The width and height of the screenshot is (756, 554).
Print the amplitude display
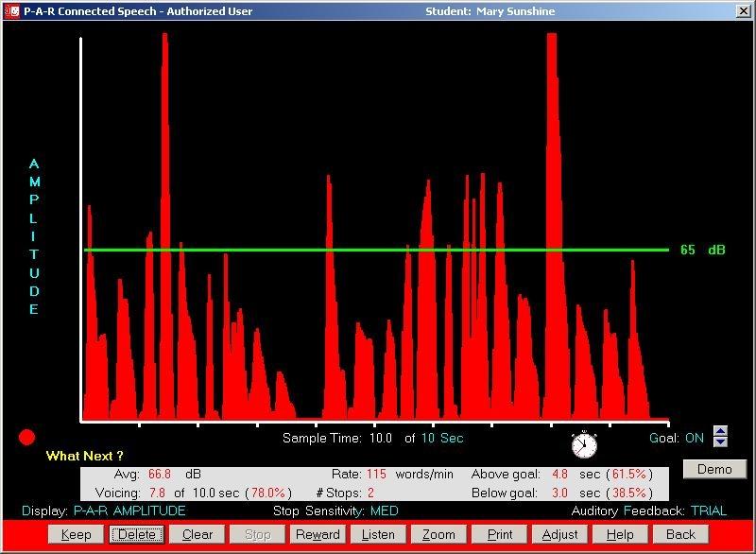pos(500,534)
